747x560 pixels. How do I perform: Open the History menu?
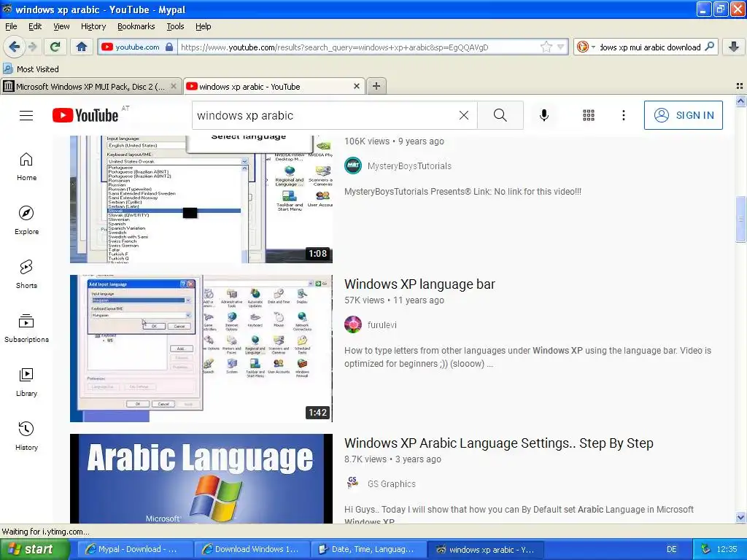(93, 27)
